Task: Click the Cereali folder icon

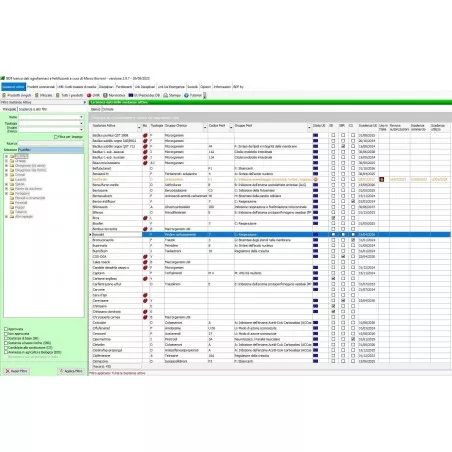Action: [x=12, y=175]
